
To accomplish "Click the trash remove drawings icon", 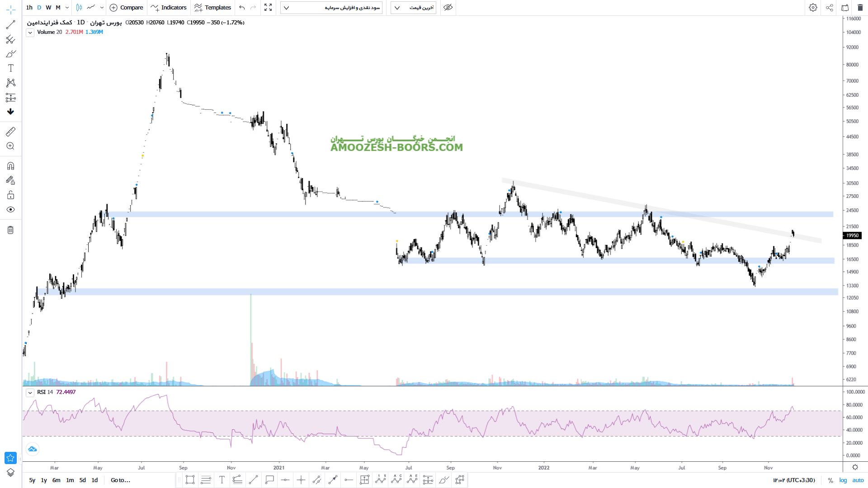I will 10,230.
